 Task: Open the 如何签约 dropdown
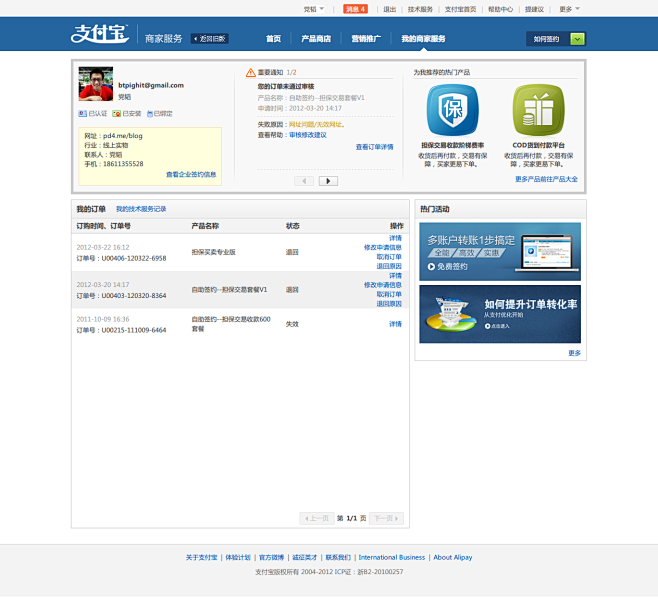(x=556, y=39)
